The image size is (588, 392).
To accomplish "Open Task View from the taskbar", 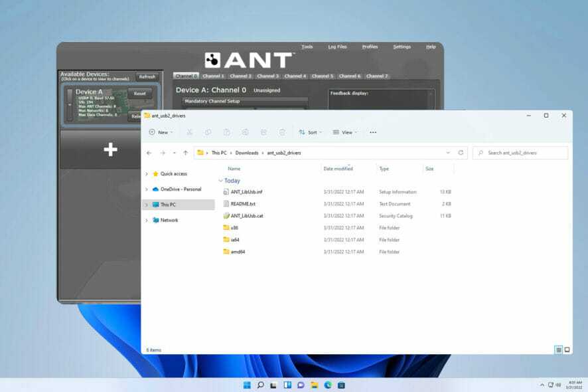I will pyautogui.click(x=273, y=385).
